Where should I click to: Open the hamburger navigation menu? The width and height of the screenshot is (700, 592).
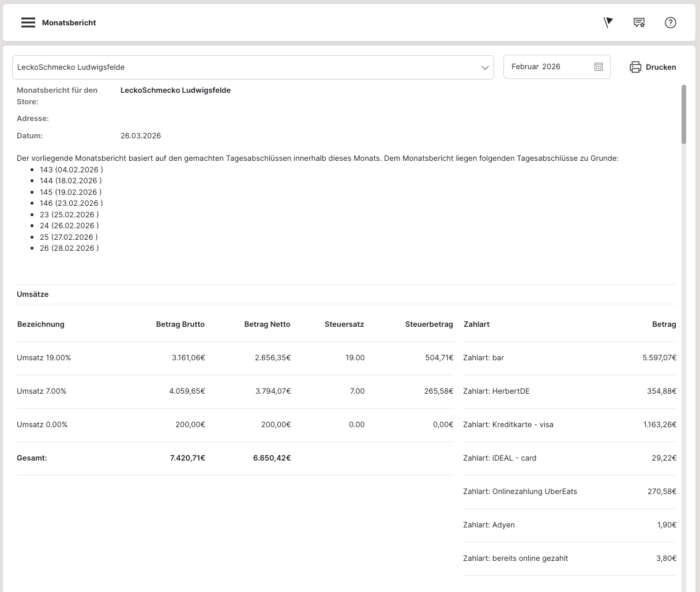[28, 22]
